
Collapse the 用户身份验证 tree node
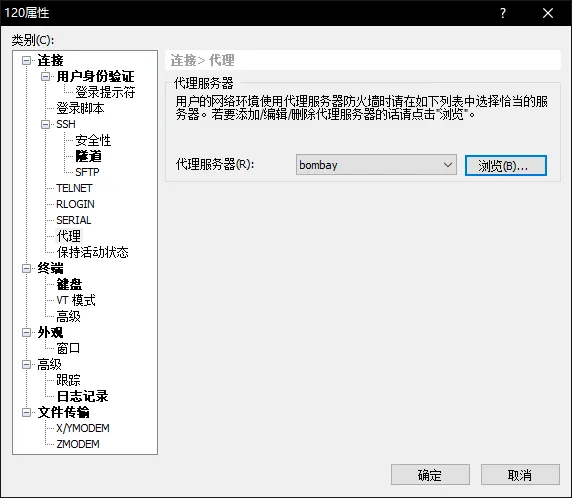click(x=45, y=76)
